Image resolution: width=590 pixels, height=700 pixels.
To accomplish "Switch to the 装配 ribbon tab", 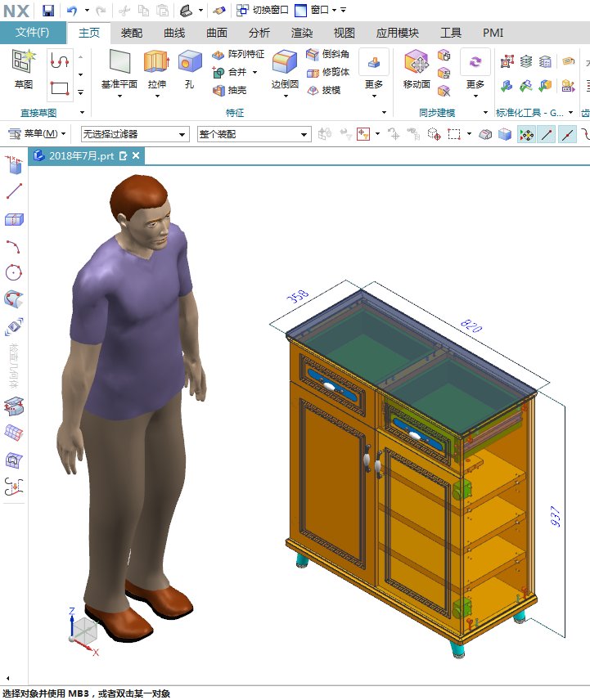I will point(131,33).
